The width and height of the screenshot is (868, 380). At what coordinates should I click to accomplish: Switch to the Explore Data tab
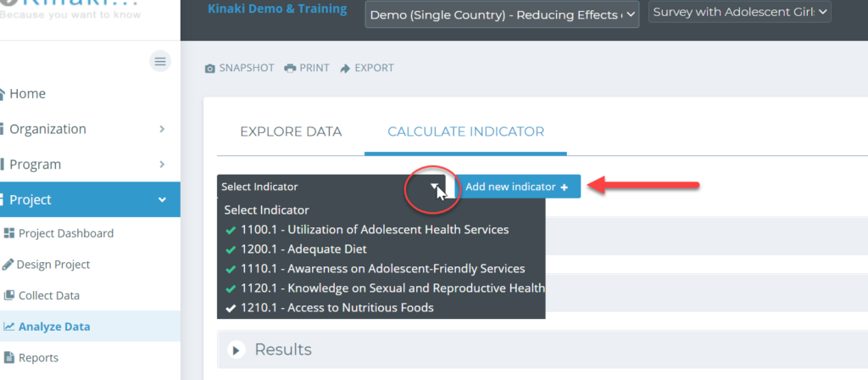tap(291, 131)
